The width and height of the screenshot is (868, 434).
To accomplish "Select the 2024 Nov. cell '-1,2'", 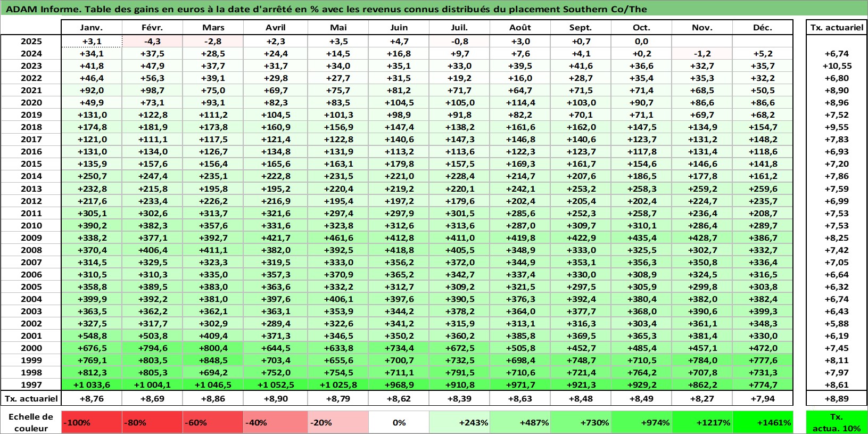I will 702,53.
